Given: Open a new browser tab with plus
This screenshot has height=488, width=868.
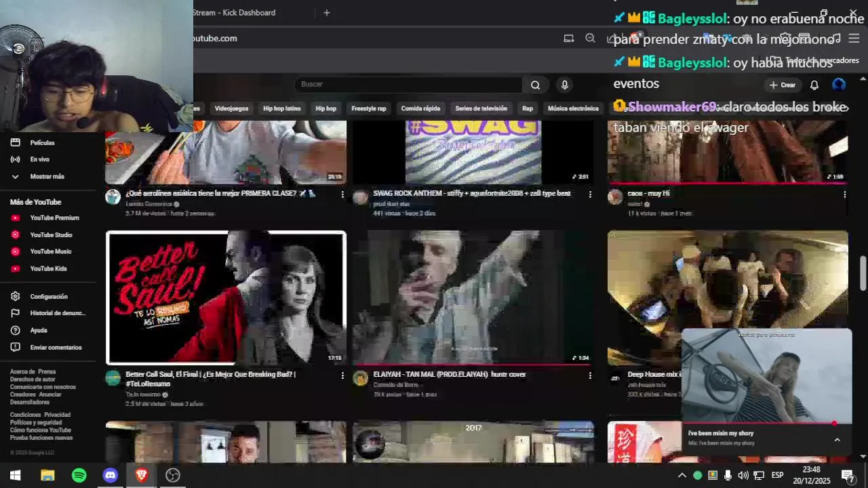Looking at the screenshot, I should click(326, 12).
